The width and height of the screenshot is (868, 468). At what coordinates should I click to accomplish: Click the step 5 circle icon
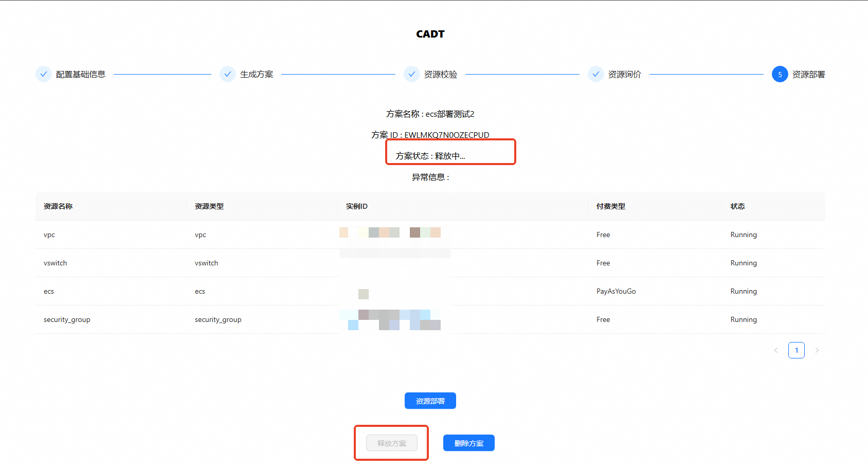[780, 74]
